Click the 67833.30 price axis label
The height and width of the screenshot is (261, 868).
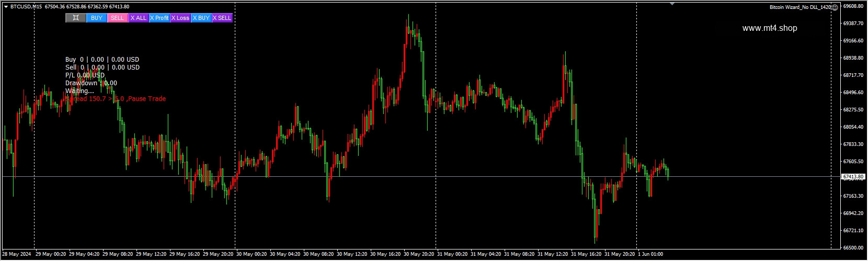(x=853, y=144)
